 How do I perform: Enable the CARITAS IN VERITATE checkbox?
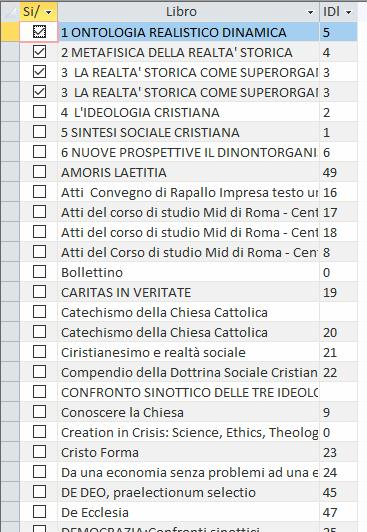(39, 292)
